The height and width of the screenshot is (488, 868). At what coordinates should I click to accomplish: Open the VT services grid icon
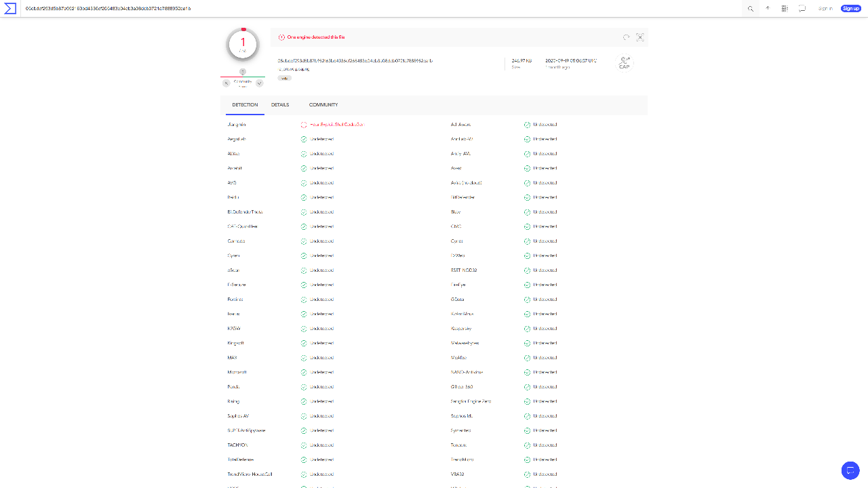coord(785,8)
